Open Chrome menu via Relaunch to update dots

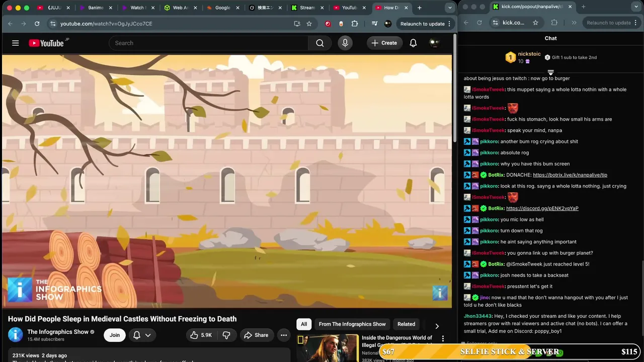click(449, 24)
